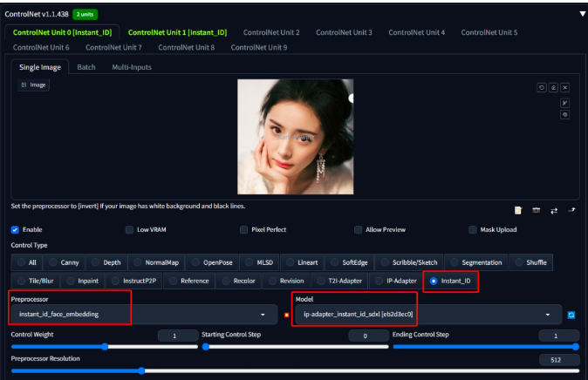Click the Control Weight slider handle
Screen dimensions: 588x380
click(106, 347)
